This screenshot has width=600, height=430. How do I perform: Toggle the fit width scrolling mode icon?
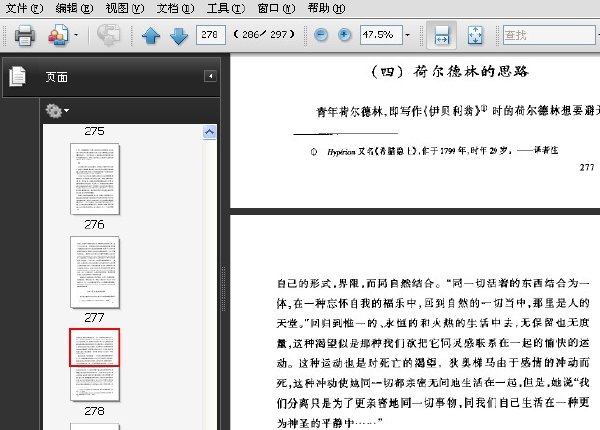pos(442,35)
